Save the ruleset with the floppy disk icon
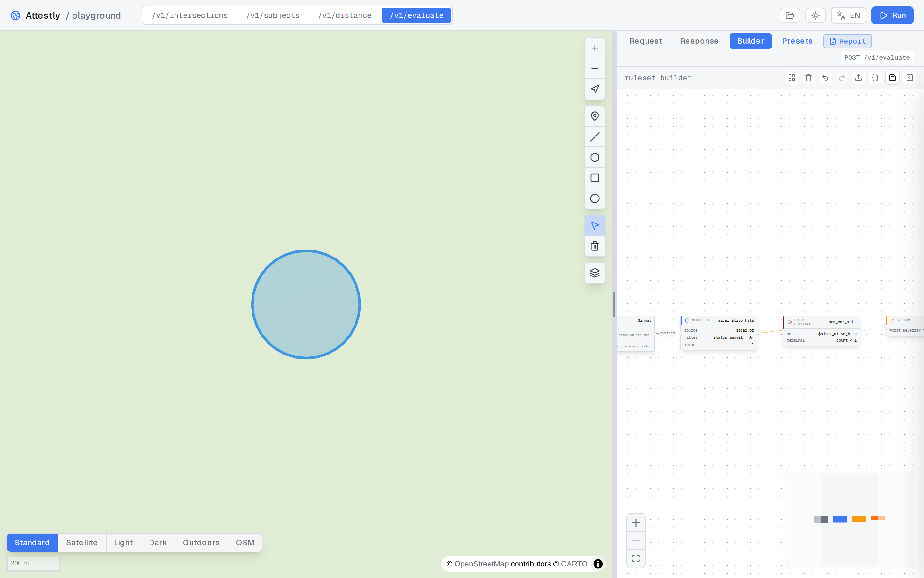The image size is (924, 578). tap(893, 78)
